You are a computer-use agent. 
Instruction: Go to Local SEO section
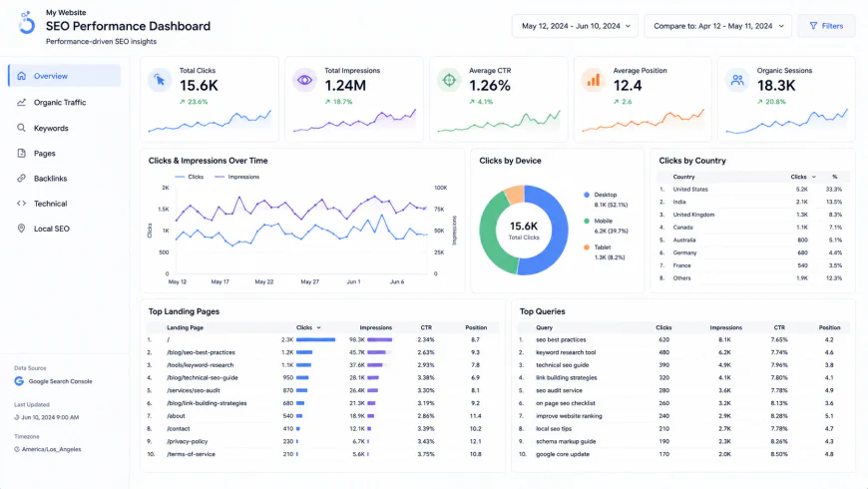click(64, 229)
